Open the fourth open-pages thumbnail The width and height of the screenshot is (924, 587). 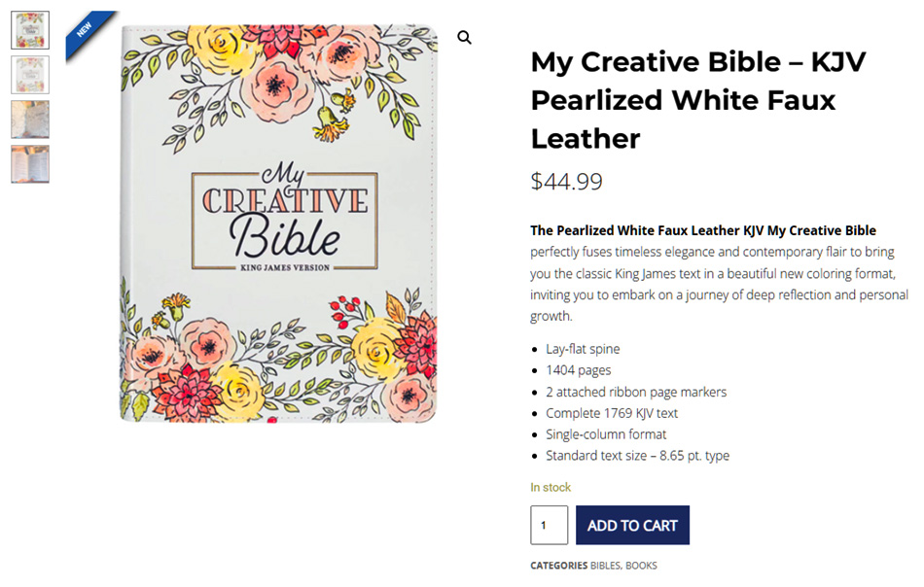[x=30, y=164]
